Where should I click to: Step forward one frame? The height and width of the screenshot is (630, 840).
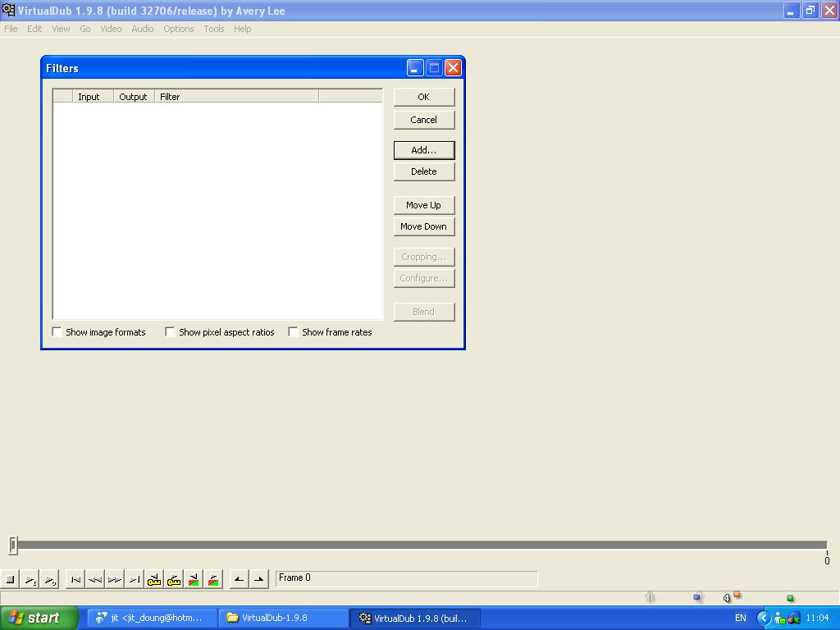[x=115, y=579]
